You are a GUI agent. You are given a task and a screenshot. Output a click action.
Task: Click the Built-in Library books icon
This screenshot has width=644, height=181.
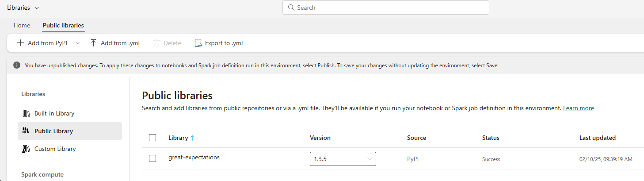26,113
